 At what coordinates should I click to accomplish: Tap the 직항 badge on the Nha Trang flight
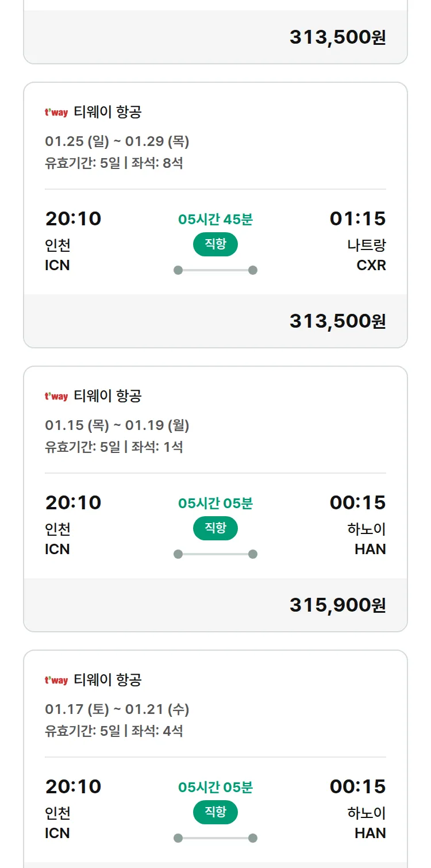coord(215,244)
